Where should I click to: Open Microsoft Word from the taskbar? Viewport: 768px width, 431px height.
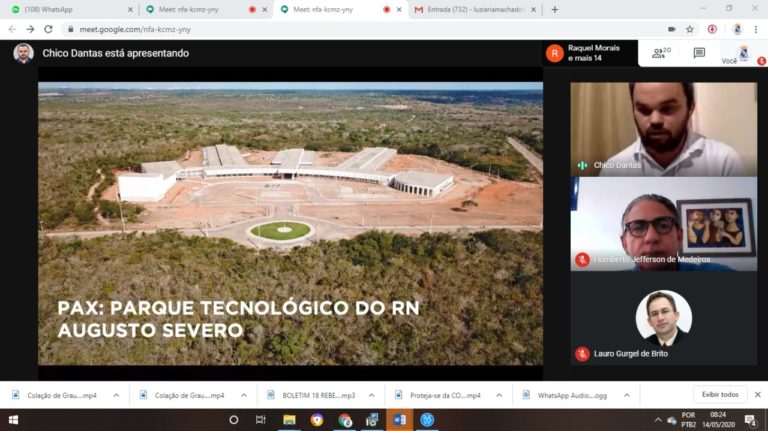point(399,420)
